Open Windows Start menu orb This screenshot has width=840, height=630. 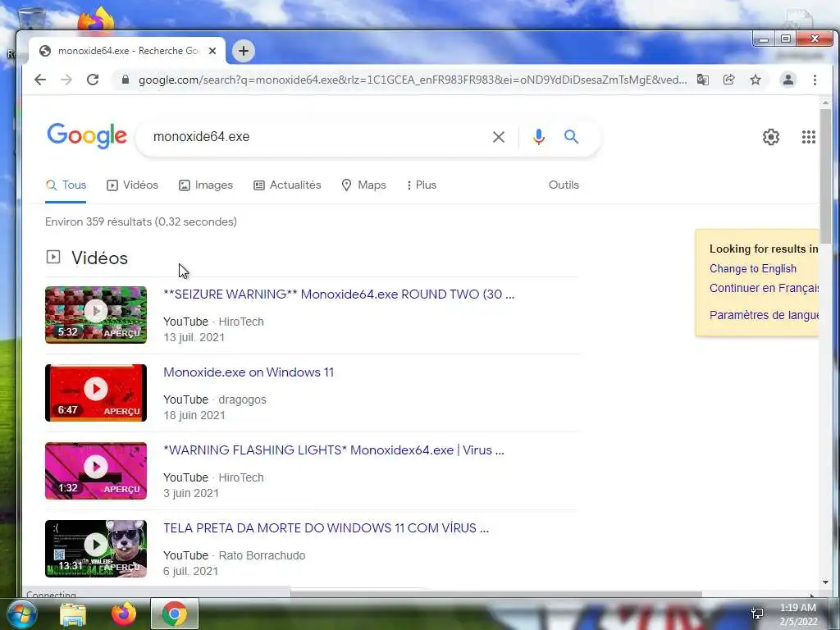pos(21,614)
